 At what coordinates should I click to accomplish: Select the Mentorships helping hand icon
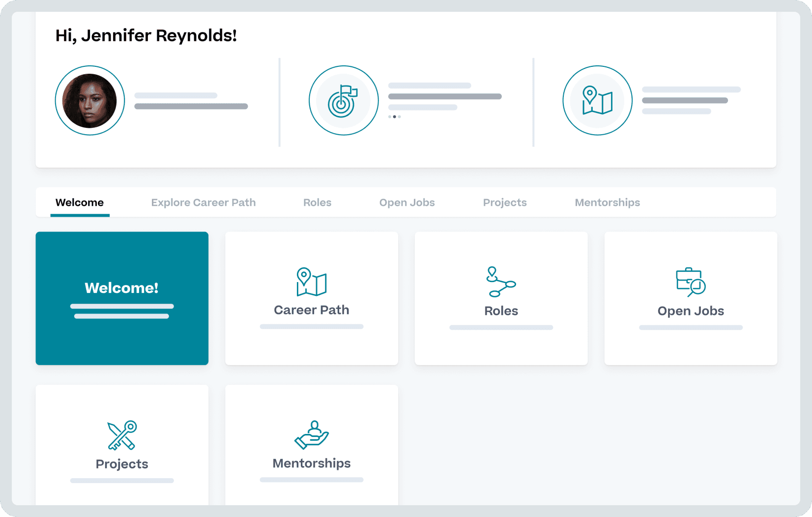(x=311, y=434)
